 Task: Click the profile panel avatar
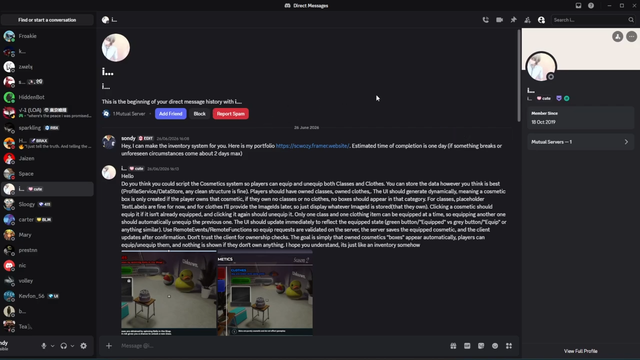(541, 67)
